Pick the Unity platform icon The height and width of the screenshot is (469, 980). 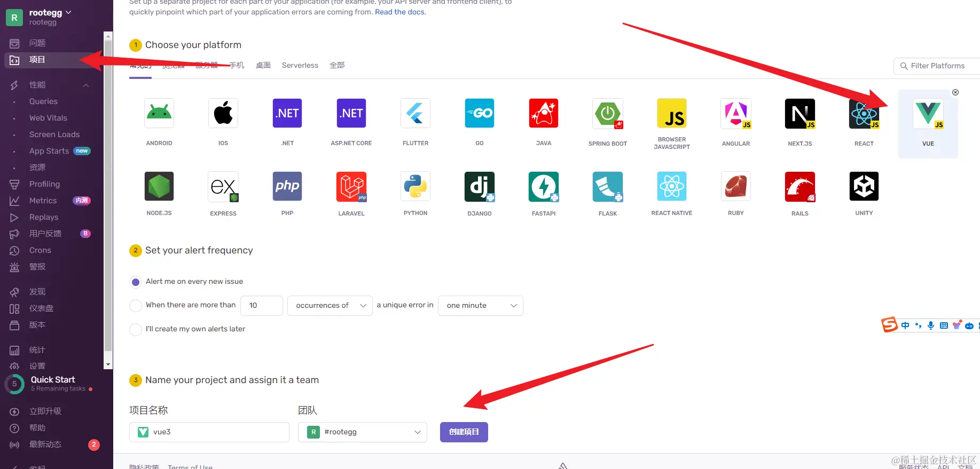[x=864, y=186]
